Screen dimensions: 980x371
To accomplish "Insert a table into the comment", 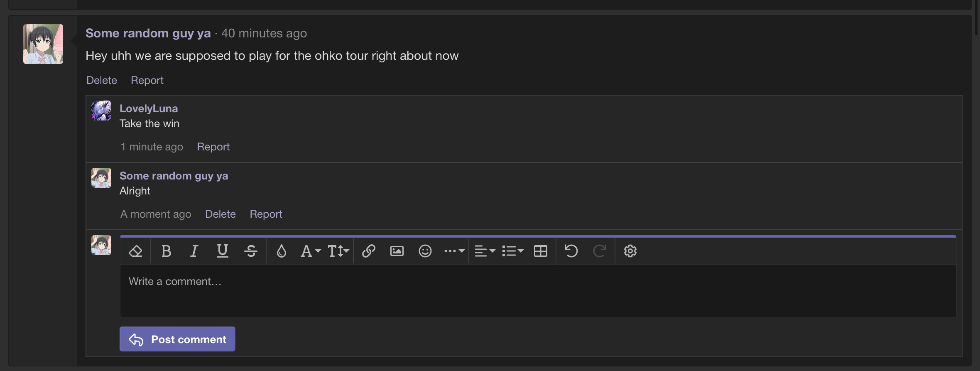I will [541, 251].
